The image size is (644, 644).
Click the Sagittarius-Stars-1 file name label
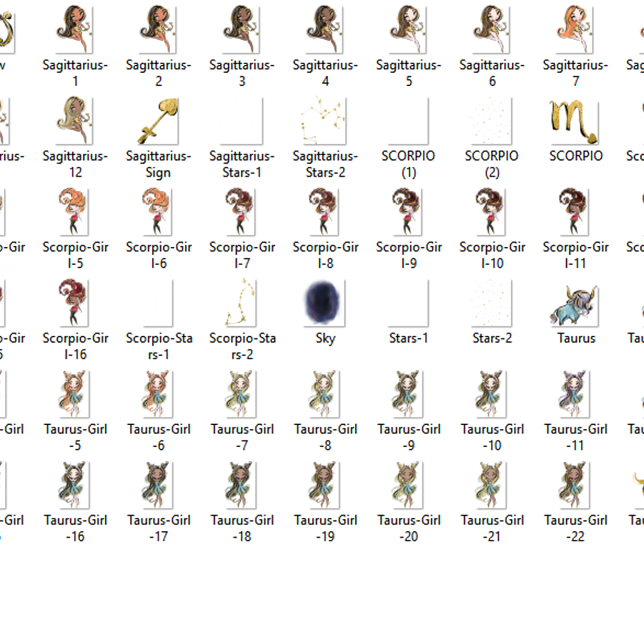242,164
